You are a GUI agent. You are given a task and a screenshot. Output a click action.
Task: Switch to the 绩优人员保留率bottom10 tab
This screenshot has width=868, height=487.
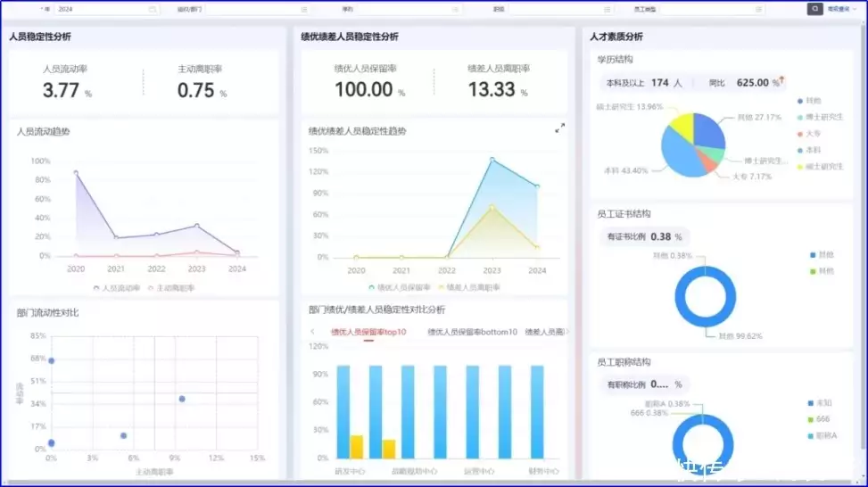(472, 332)
